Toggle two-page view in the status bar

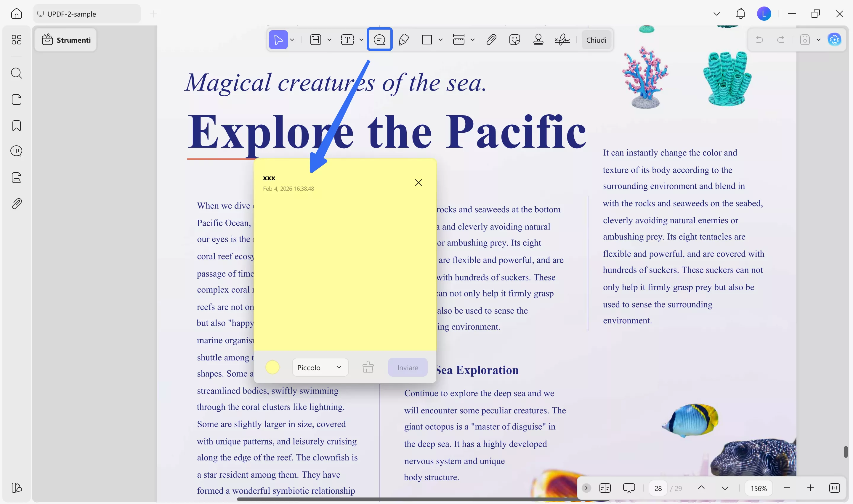click(x=605, y=488)
